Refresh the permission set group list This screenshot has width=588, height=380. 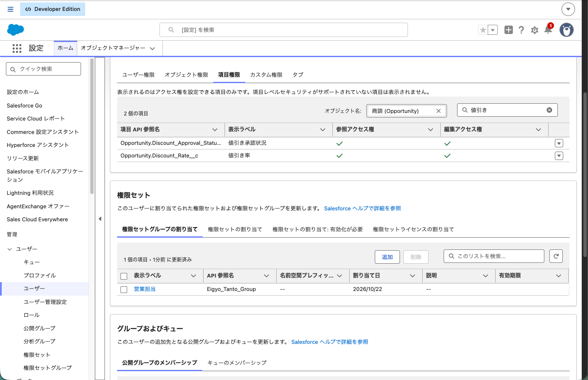click(556, 256)
